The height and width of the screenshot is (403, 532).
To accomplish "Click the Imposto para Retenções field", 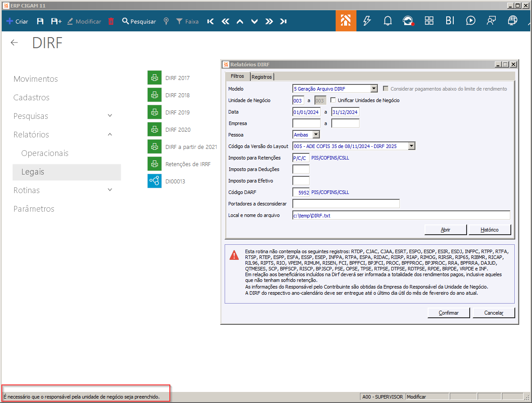I will 301,158.
